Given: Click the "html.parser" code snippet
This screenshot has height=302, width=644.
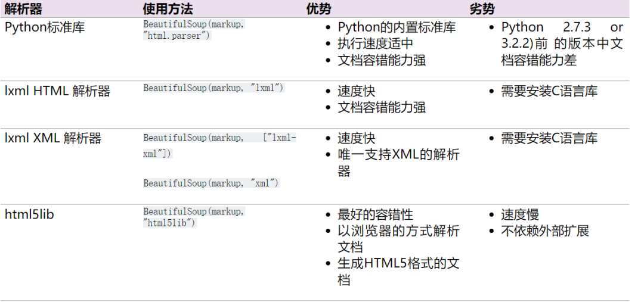Looking at the screenshot, I should (177, 36).
